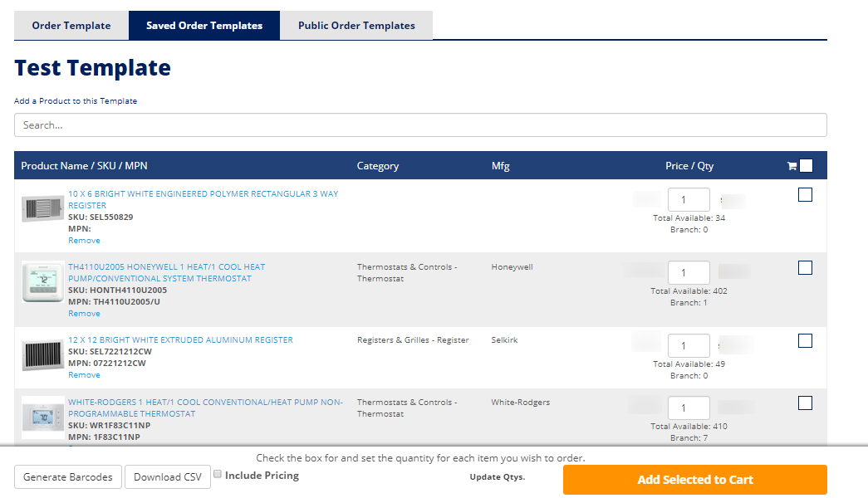This screenshot has height=498, width=868.
Task: Open the TH4110U2005 Honeywell thermostat link
Action: [x=167, y=272]
